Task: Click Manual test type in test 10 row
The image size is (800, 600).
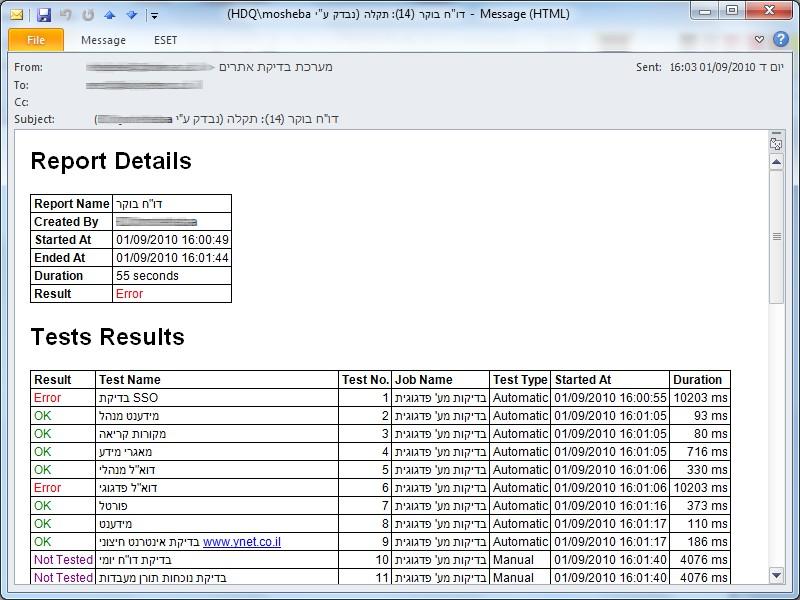Action: 513,560
